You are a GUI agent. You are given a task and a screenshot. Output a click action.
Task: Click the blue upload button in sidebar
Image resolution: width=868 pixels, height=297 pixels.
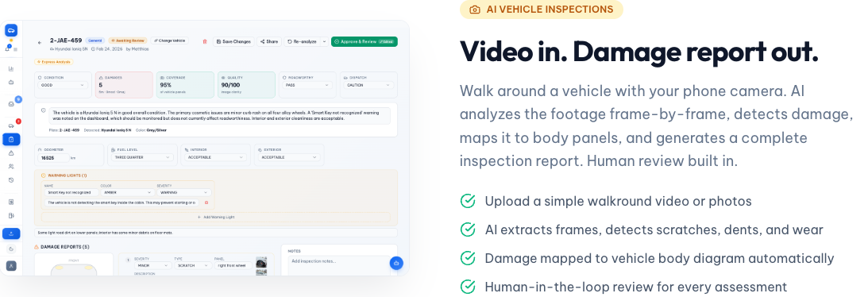11,234
